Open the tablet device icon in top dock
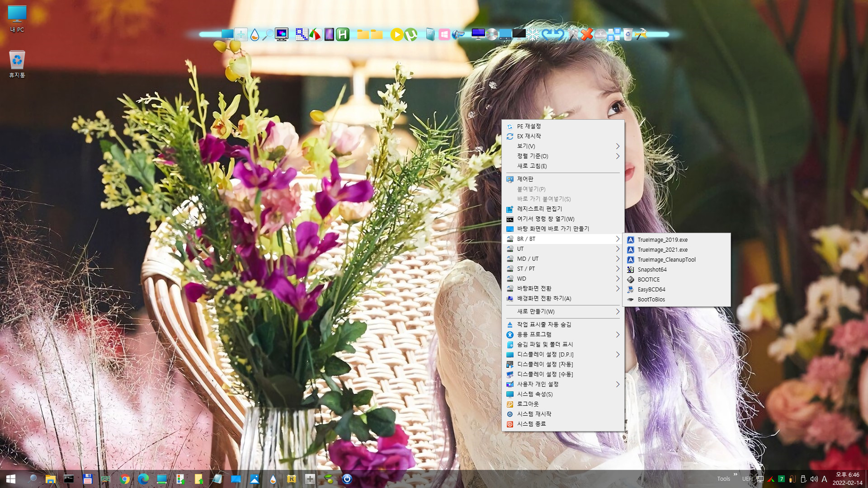Screen dimensions: 868x488 click(329, 34)
